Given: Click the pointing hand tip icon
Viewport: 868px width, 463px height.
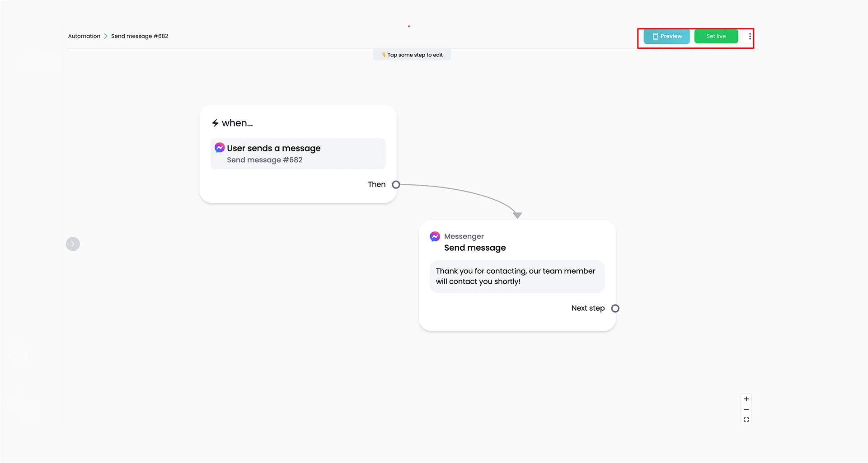Looking at the screenshot, I should tap(384, 55).
